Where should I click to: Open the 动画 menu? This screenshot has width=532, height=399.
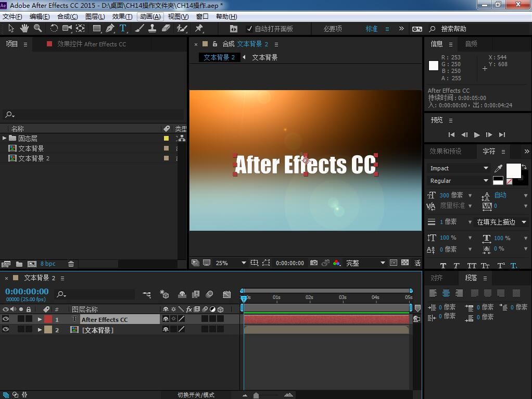150,16
